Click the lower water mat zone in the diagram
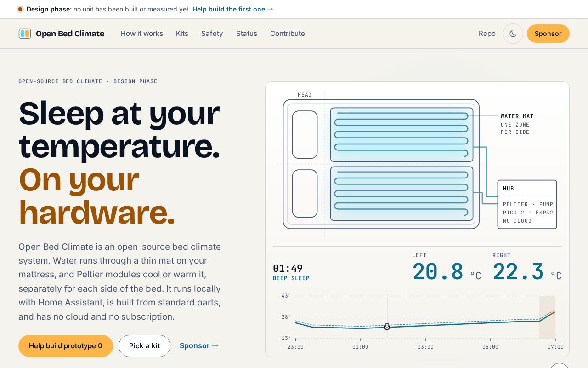Viewport: 588px width, 368px height. tap(401, 193)
